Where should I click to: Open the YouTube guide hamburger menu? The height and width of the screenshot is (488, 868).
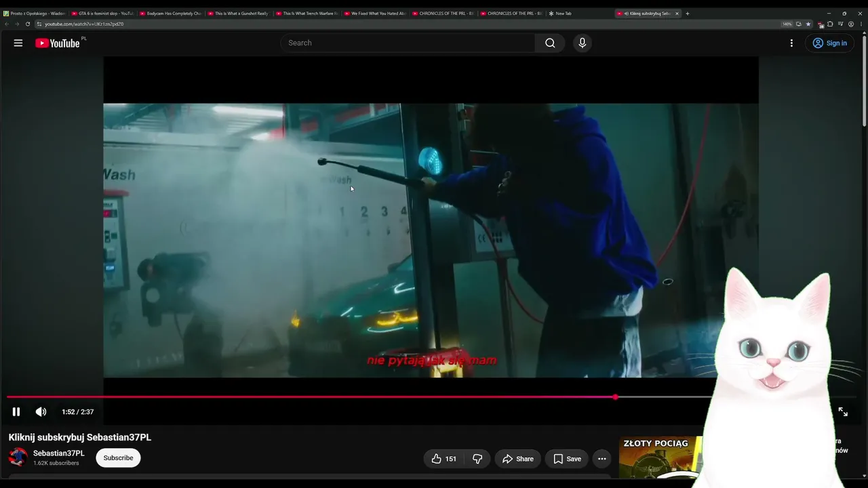[18, 43]
